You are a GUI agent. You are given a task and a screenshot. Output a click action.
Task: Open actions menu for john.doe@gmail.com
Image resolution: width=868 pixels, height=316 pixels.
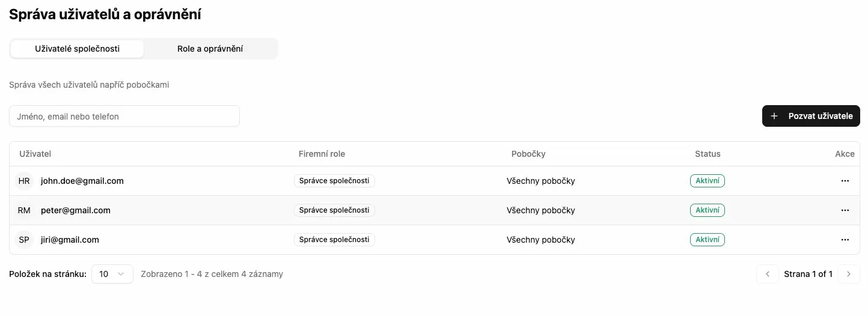click(x=845, y=181)
